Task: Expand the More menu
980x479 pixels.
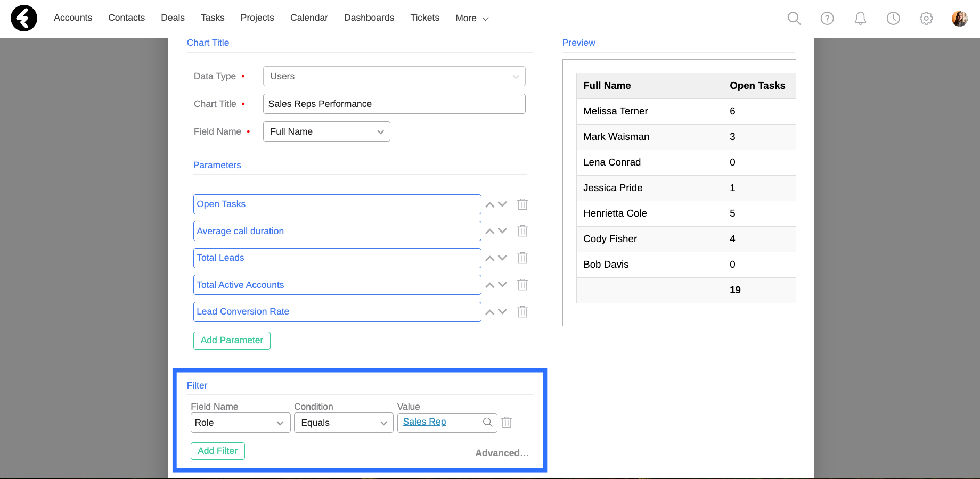Action: [x=472, y=18]
